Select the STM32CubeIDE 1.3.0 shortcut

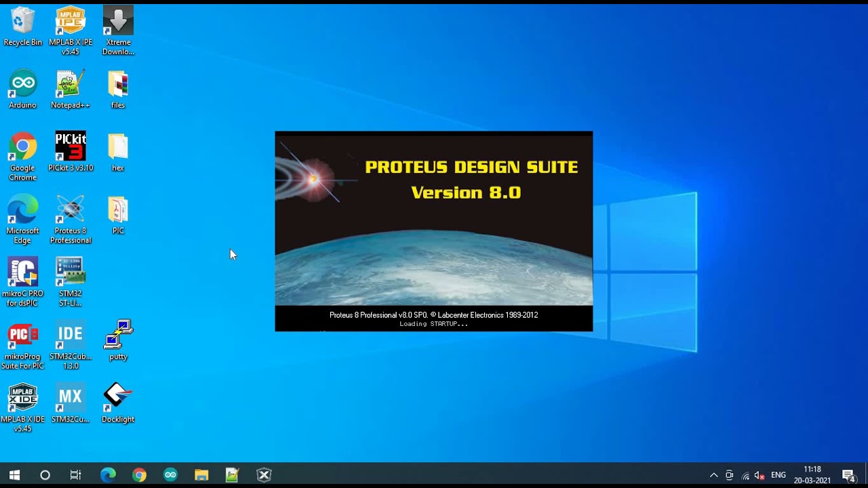[x=70, y=345]
